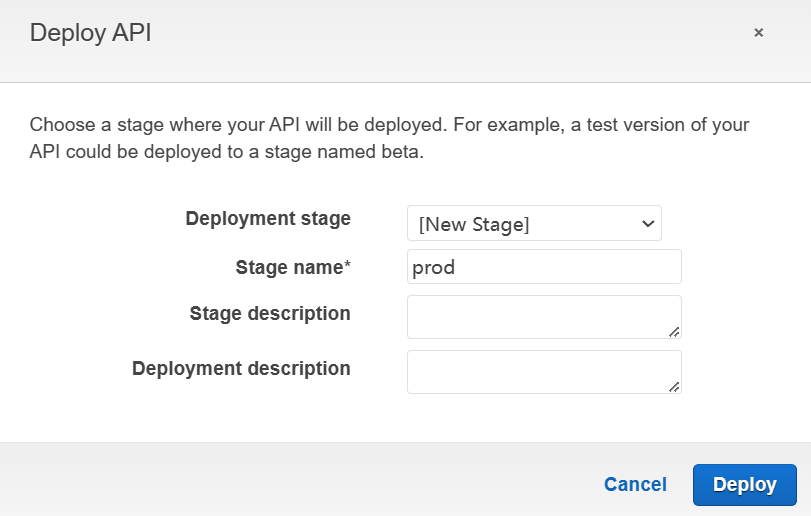Image resolution: width=811 pixels, height=516 pixels.
Task: Click into the Deployment description text area
Action: click(540, 371)
